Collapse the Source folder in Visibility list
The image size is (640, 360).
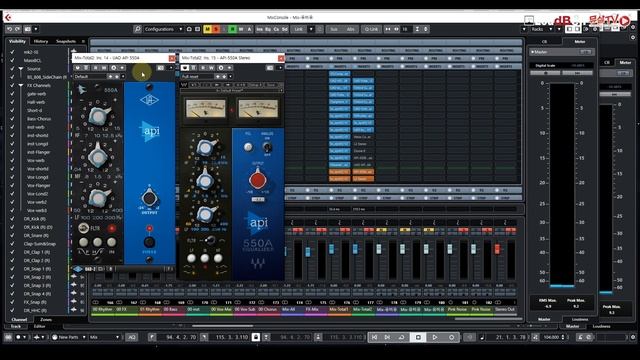pyautogui.click(x=20, y=69)
